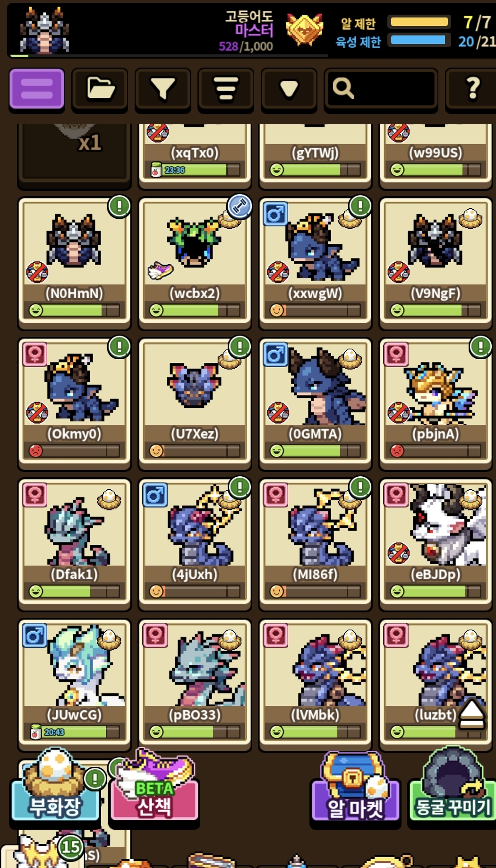This screenshot has width=496, height=868.
Task: Open the sort lines icon
Action: coord(226,89)
